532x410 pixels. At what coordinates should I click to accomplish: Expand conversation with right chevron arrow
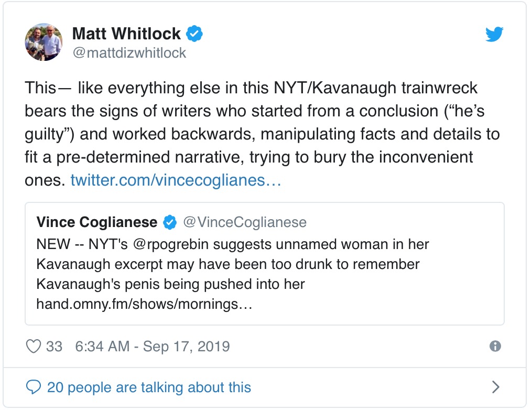point(495,387)
